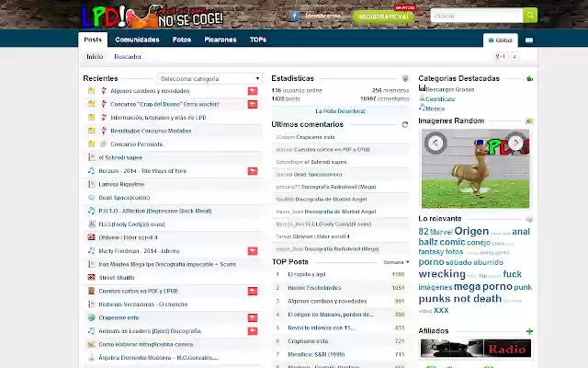Viewport: 588px width, 368px height.
Task: Open Reviví tu infancia con 15... post
Action: [x=321, y=328]
